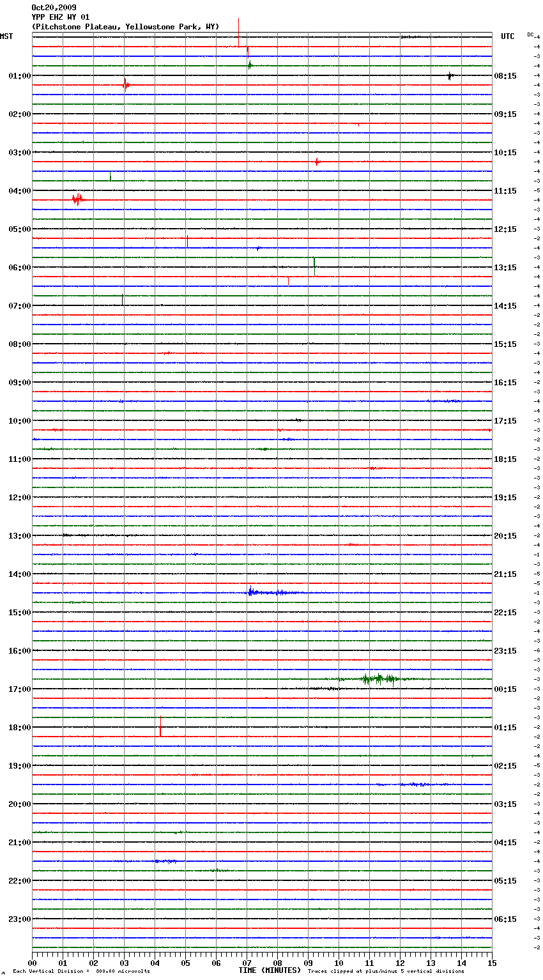Select the 15:00 MST row label
The width and height of the screenshot is (543, 980).
click(20, 613)
